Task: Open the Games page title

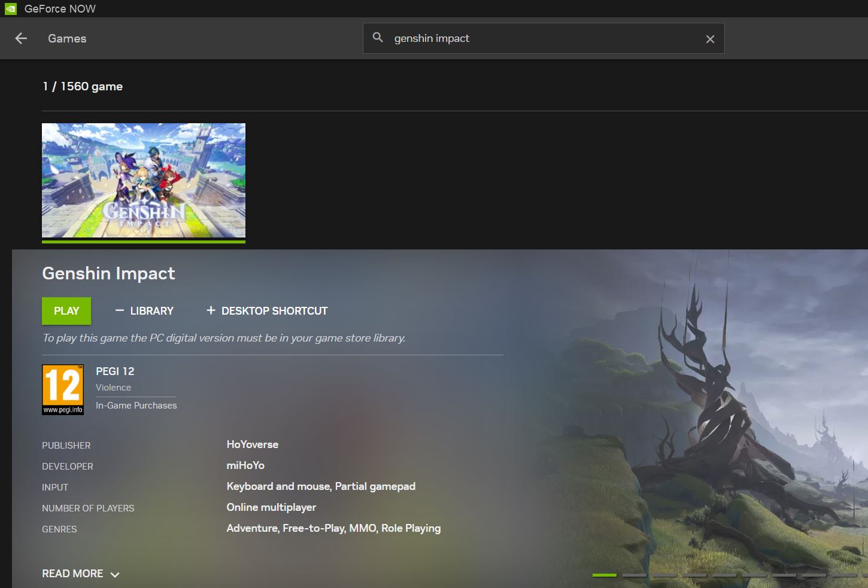Action: (67, 38)
